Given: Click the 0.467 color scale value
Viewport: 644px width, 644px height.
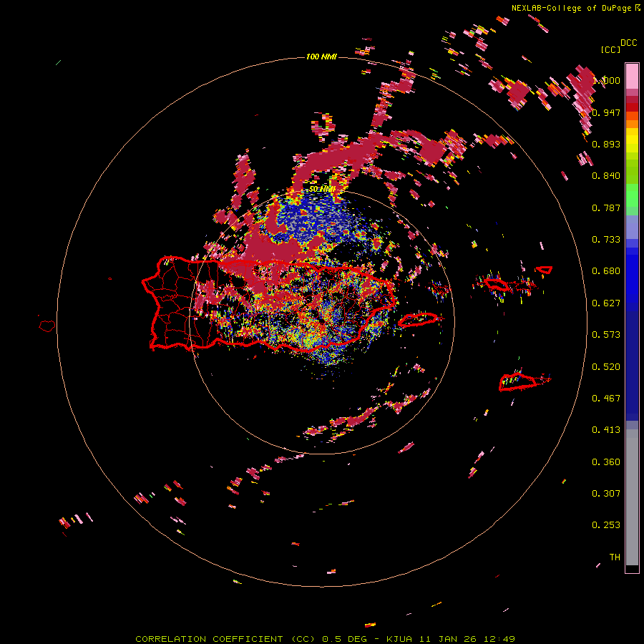Looking at the screenshot, I should point(606,398).
